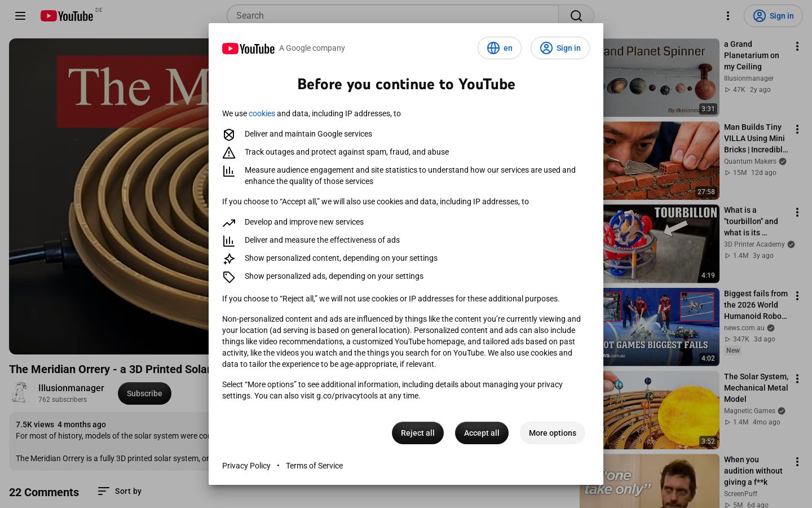This screenshot has height=508, width=812.
Task: Click the '22 Comments' heading
Action: [x=44, y=492]
